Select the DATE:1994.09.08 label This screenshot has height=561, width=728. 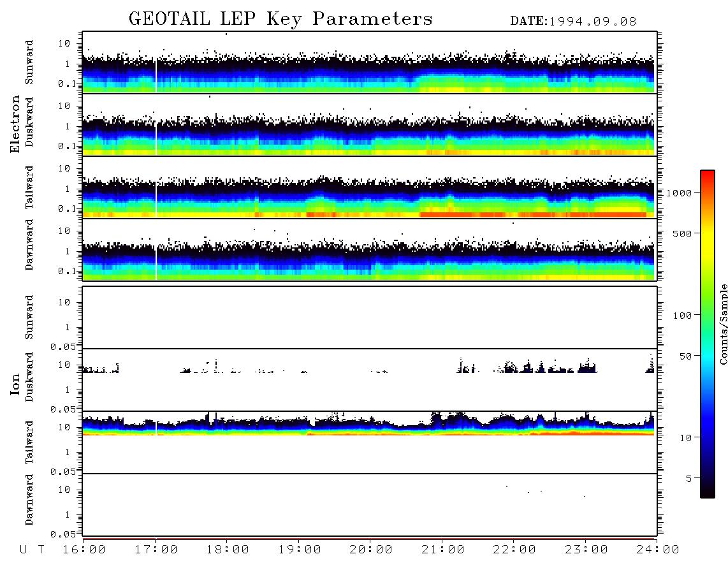573,22
